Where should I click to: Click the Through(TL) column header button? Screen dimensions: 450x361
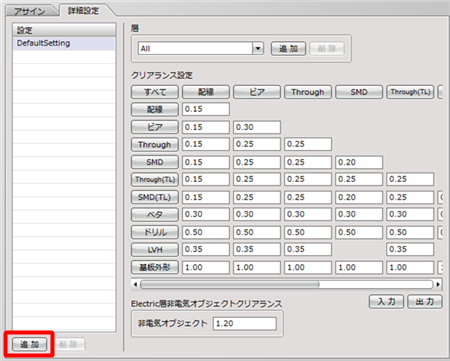pyautogui.click(x=410, y=92)
